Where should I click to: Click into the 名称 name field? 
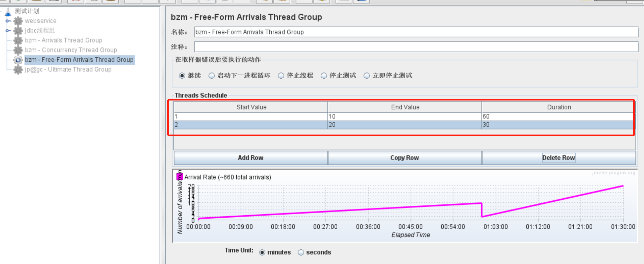(x=416, y=32)
